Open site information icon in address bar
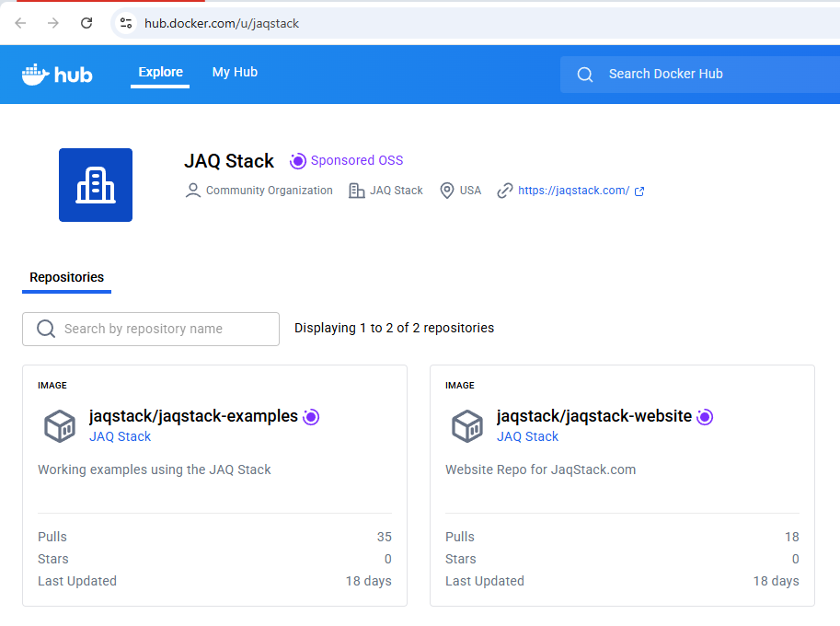Image resolution: width=840 pixels, height=626 pixels. coord(126,23)
